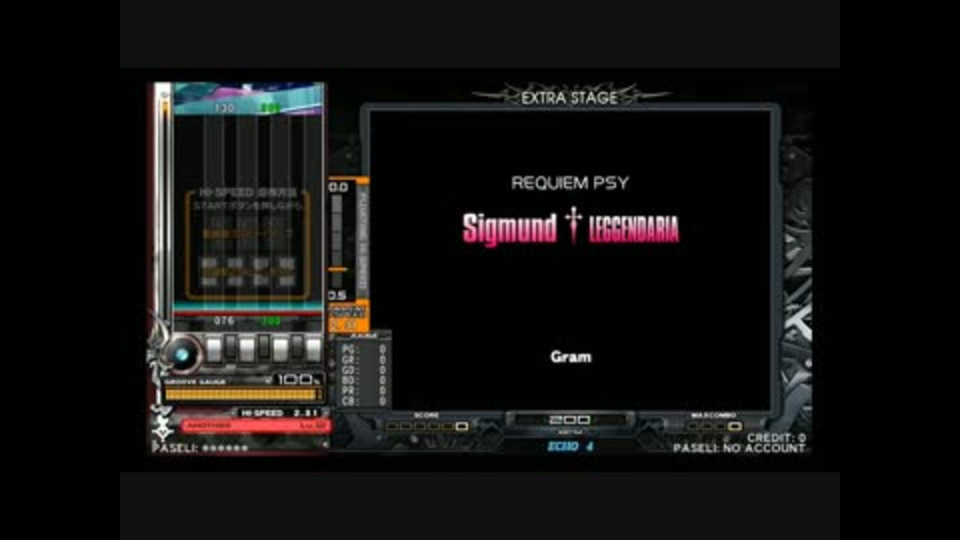Screen dimensions: 960x540
Task: Hit the third black key button
Action: tap(297, 347)
